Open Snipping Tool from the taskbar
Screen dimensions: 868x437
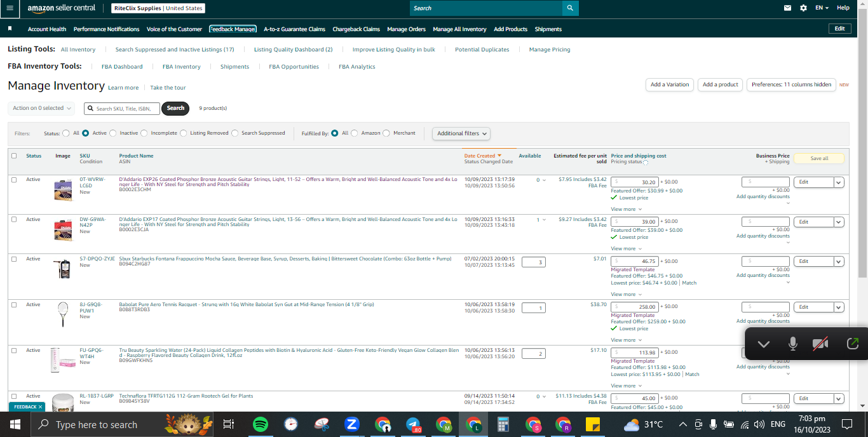pyautogui.click(x=322, y=424)
